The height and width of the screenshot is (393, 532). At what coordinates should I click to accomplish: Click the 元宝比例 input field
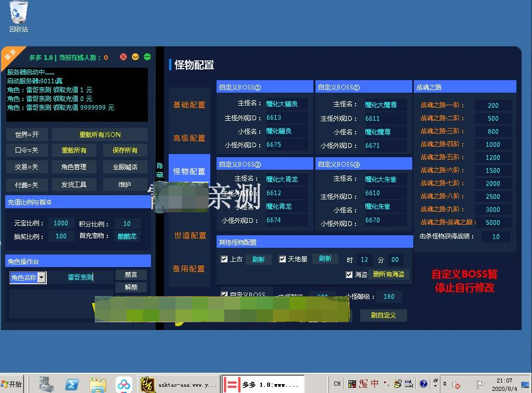coord(61,223)
